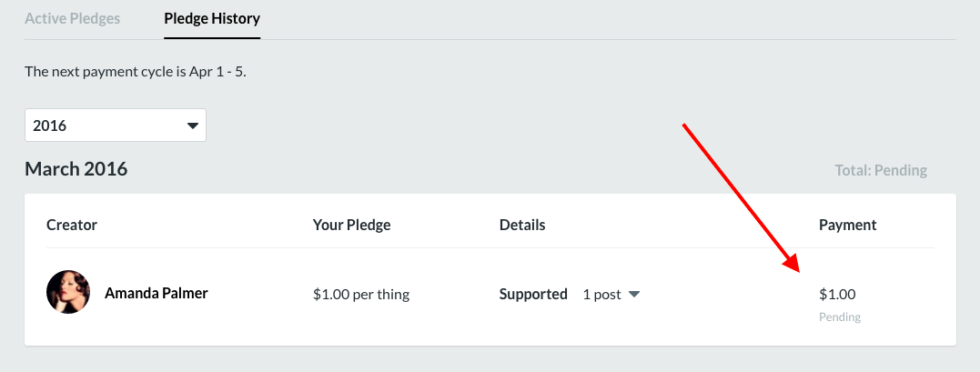980x372 pixels.
Task: Click the Creator column header
Action: pos(72,225)
